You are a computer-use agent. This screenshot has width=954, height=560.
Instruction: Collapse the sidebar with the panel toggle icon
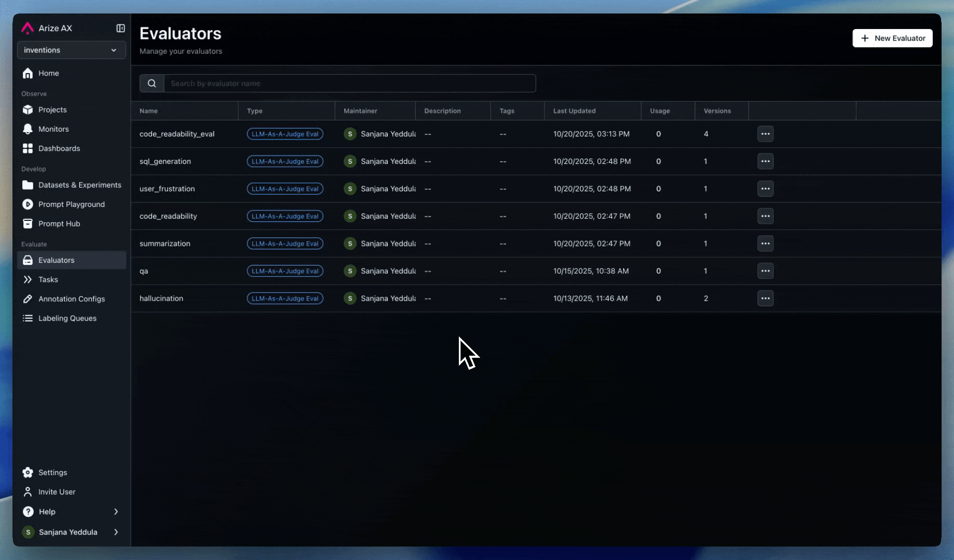120,28
